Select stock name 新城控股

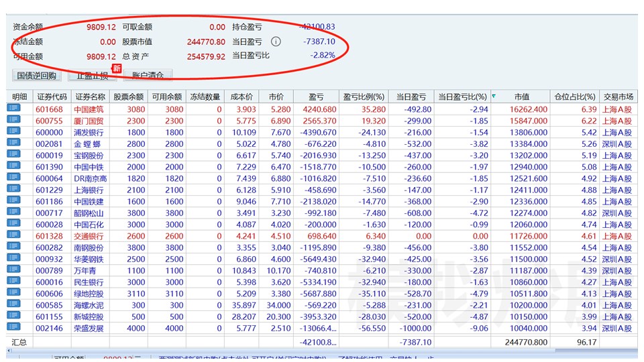click(89, 316)
